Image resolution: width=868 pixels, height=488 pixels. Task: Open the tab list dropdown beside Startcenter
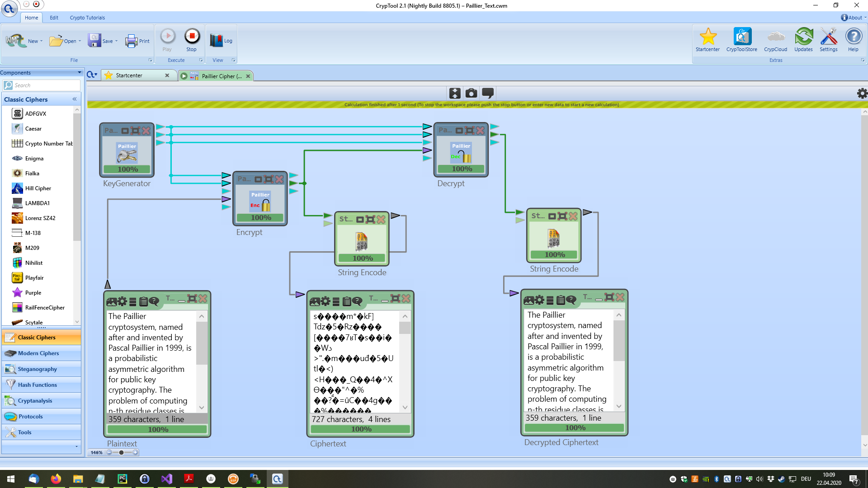point(92,75)
